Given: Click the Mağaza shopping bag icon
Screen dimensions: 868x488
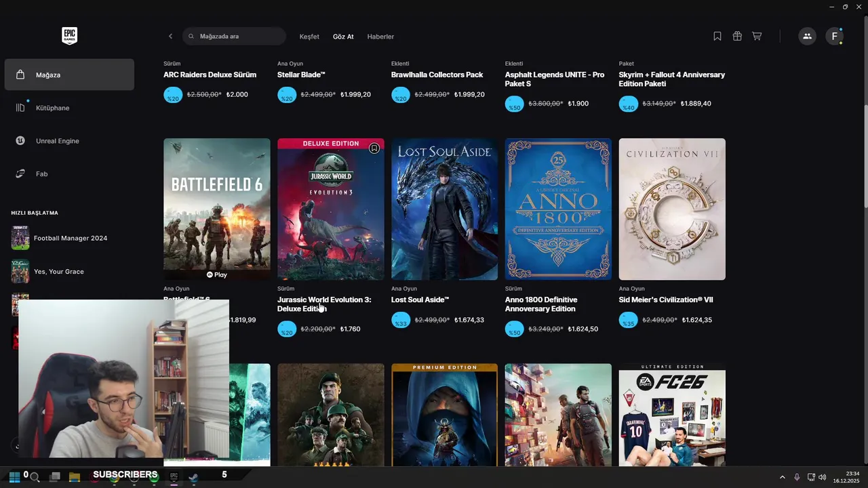Looking at the screenshot, I should click(20, 75).
